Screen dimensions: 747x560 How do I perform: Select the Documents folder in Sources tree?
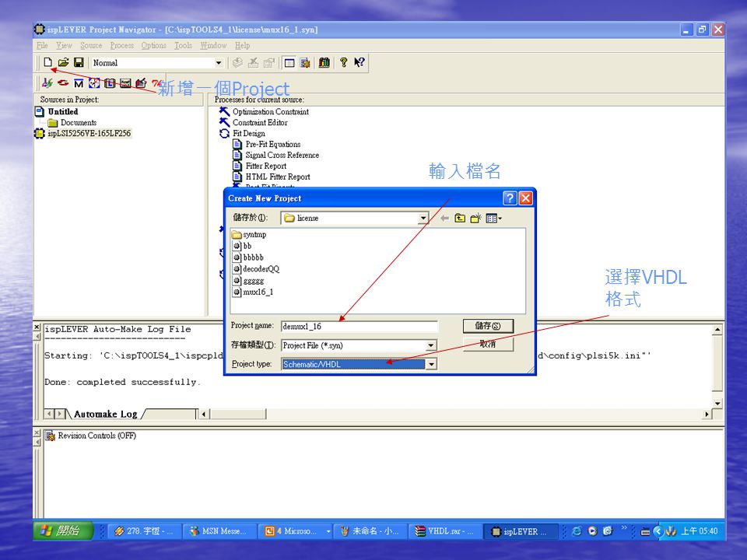click(x=78, y=122)
